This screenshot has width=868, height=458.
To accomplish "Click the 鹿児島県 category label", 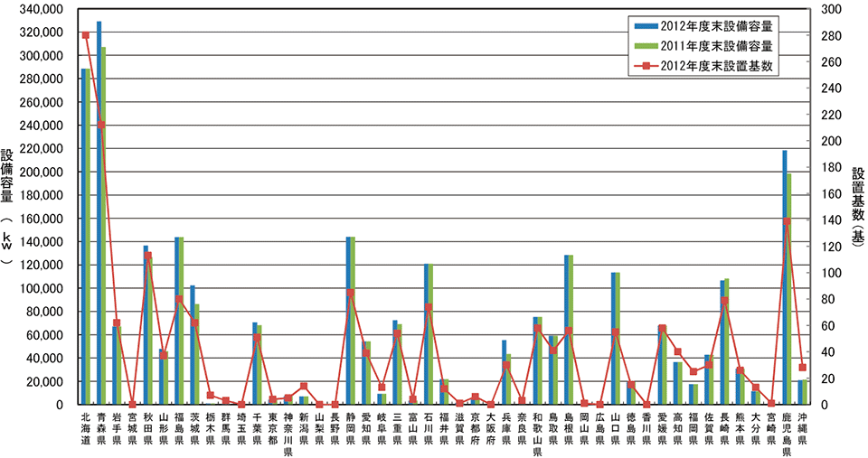I will pos(787,433).
